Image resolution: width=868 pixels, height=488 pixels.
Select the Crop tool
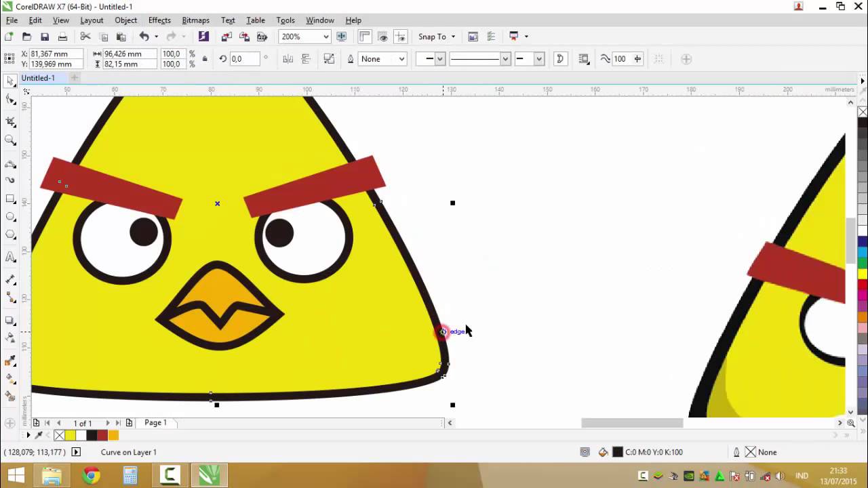[x=10, y=122]
